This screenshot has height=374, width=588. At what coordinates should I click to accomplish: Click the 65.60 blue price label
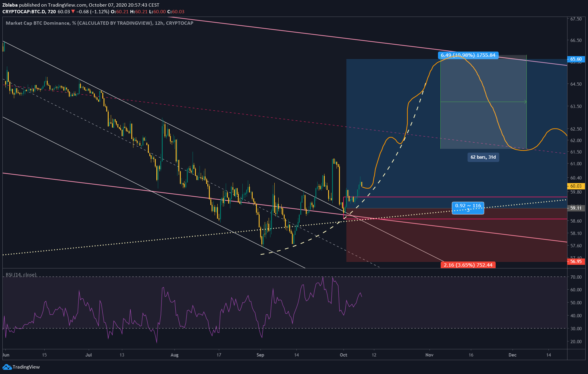click(x=576, y=59)
